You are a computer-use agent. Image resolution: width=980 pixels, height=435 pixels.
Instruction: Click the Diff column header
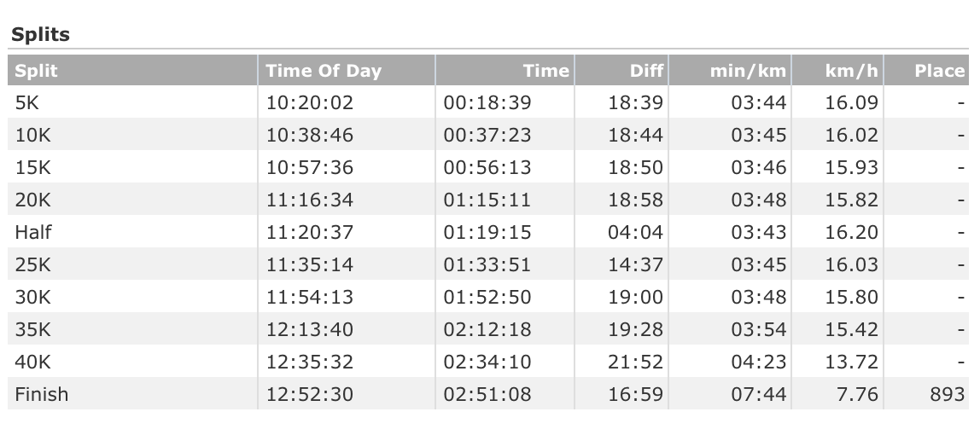point(646,71)
